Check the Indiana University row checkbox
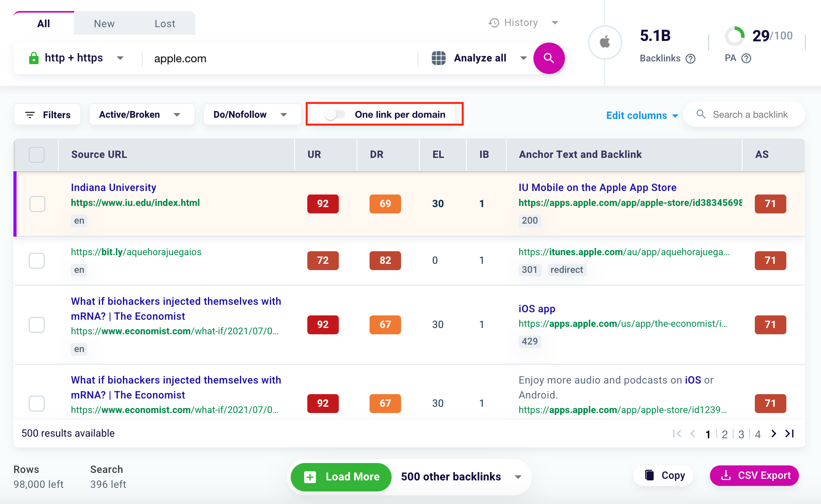 click(37, 204)
